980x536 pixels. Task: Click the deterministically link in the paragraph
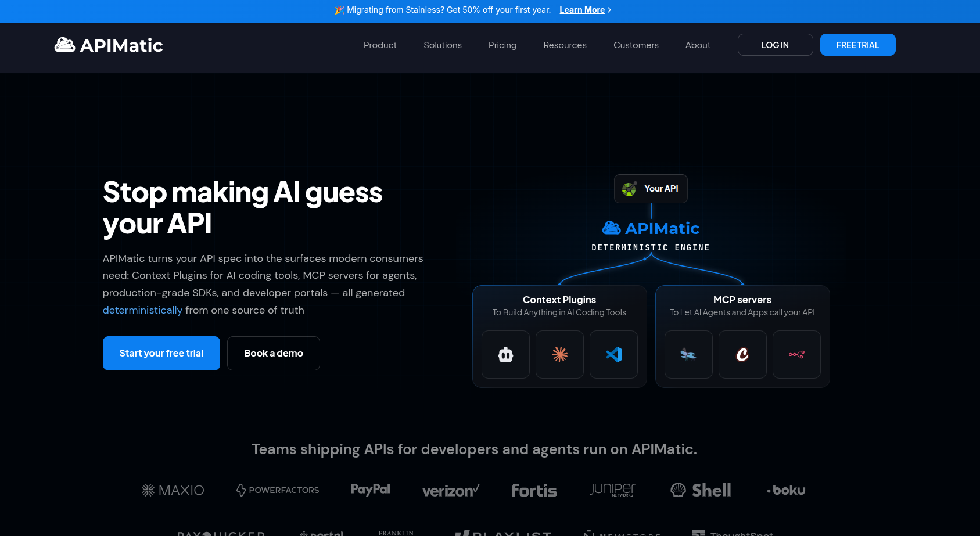tap(142, 310)
